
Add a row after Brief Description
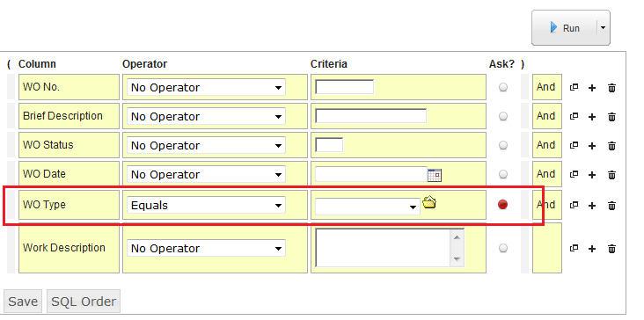pyautogui.click(x=592, y=117)
